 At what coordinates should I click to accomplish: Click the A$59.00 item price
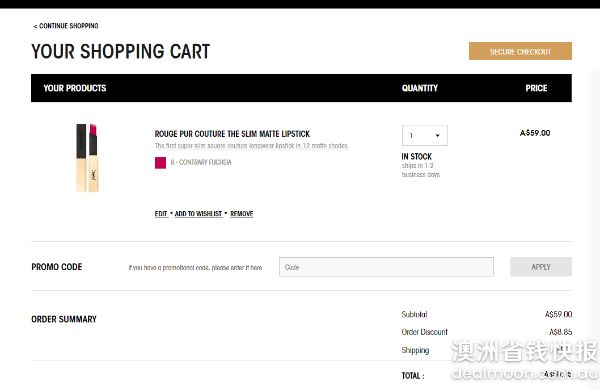(535, 133)
